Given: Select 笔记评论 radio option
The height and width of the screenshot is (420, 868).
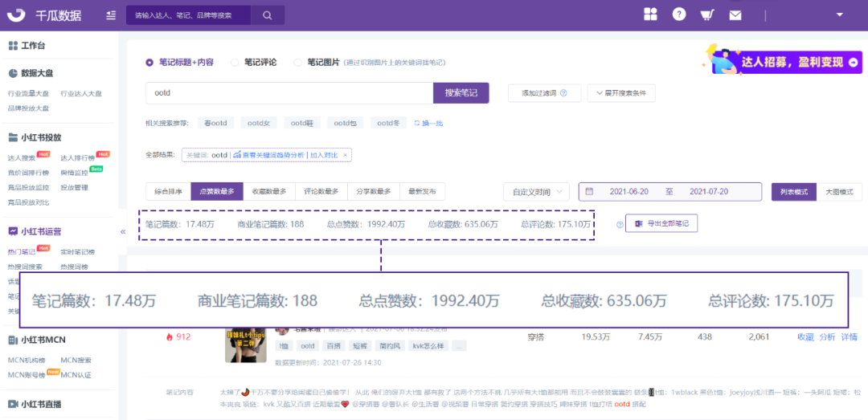Looking at the screenshot, I should (235, 62).
